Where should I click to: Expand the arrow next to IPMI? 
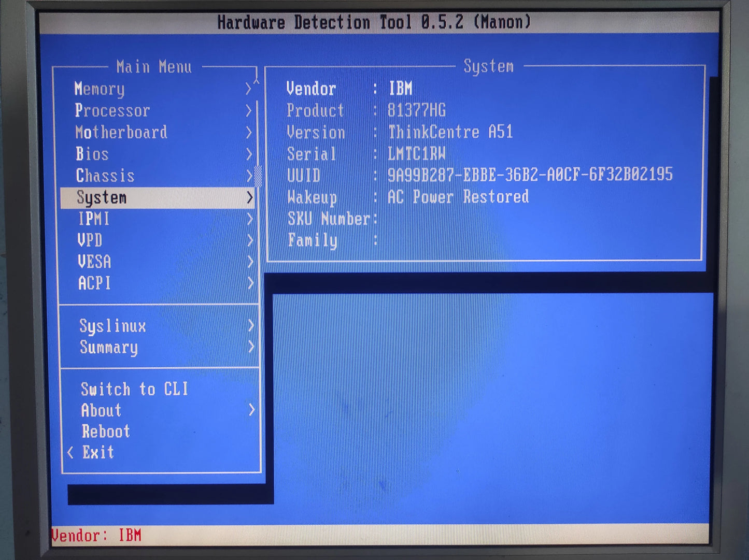[x=250, y=219]
